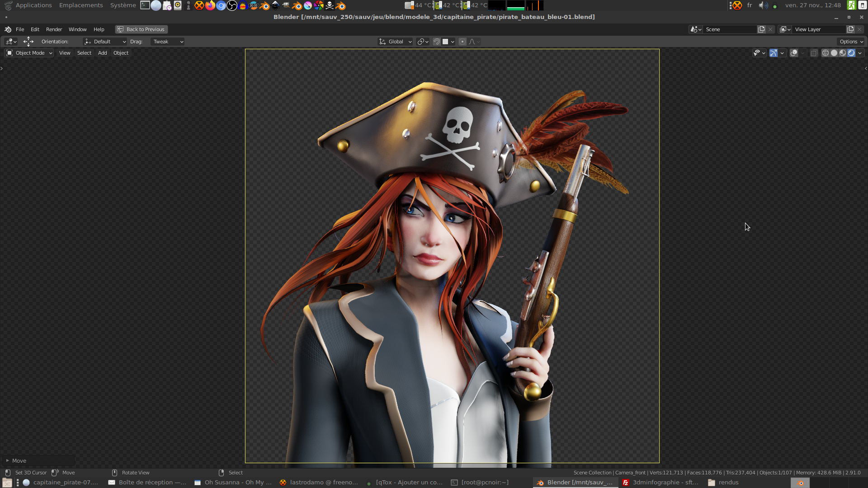
Task: Open the Options dropdown
Action: tap(851, 42)
